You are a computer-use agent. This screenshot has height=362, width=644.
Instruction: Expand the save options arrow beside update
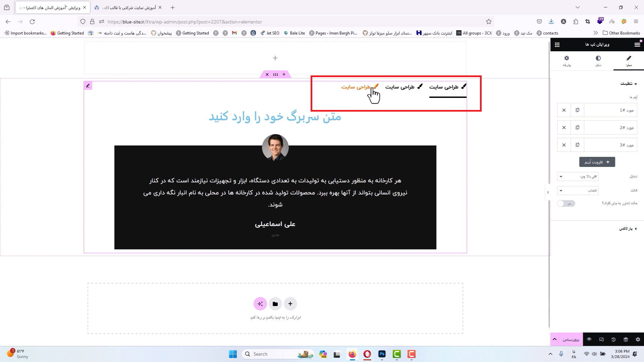coord(555,340)
